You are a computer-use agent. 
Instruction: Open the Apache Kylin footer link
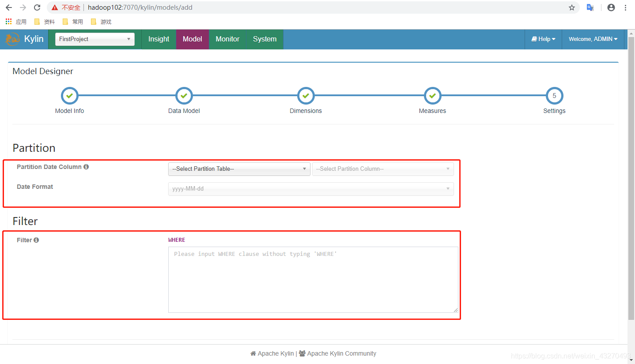point(272,353)
